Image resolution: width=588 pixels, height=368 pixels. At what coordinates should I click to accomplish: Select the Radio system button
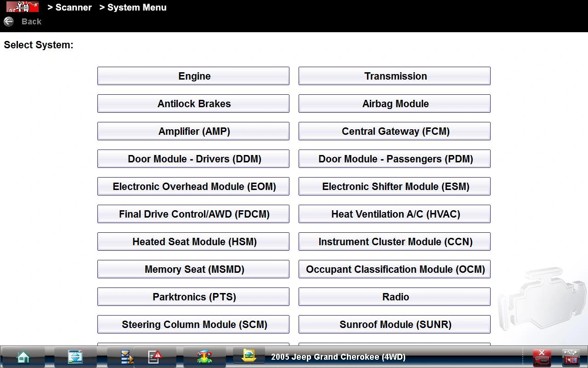point(395,297)
